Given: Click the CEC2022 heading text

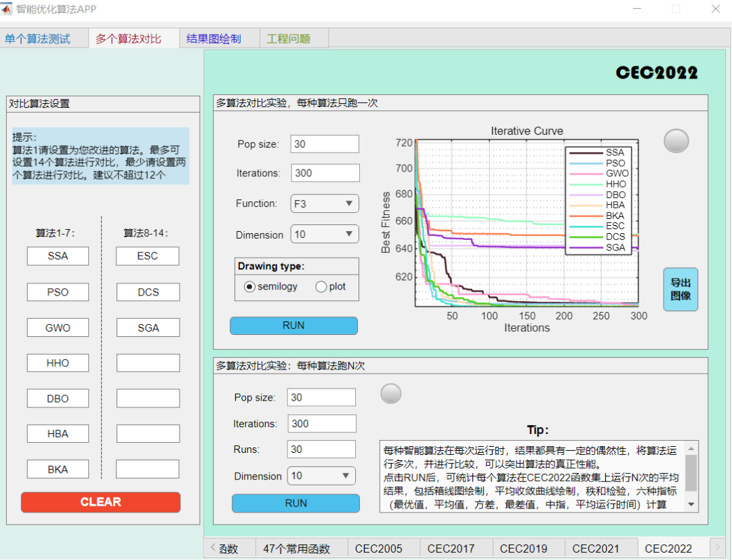Looking at the screenshot, I should tap(656, 73).
